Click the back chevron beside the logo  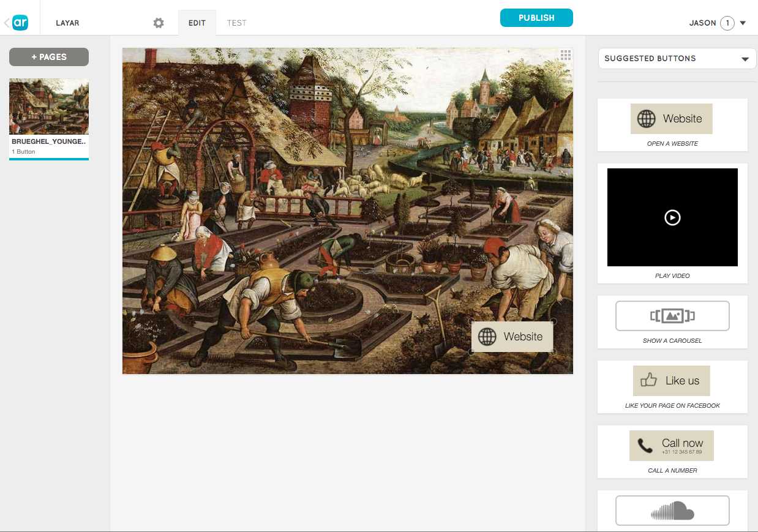click(7, 23)
